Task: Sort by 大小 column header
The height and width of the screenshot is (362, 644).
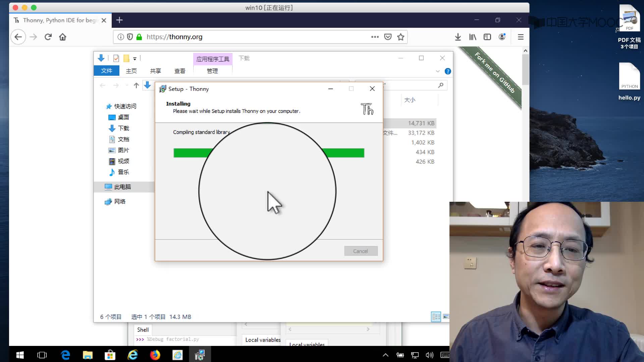Action: (410, 100)
